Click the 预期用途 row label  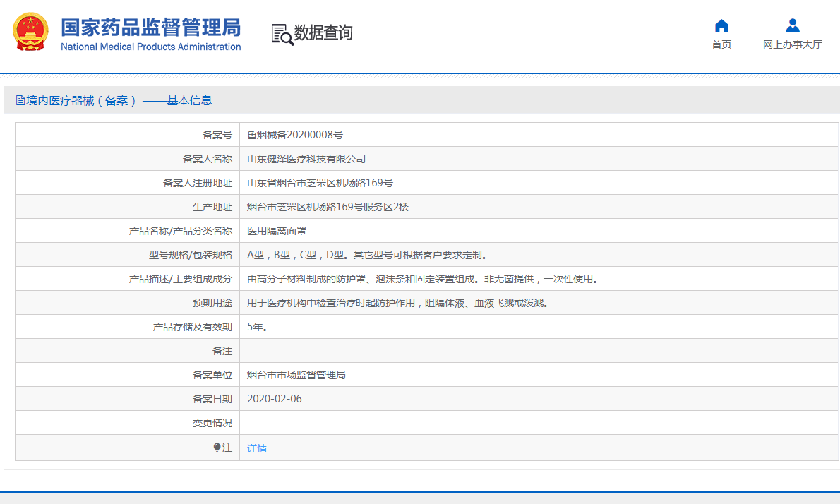click(212, 303)
